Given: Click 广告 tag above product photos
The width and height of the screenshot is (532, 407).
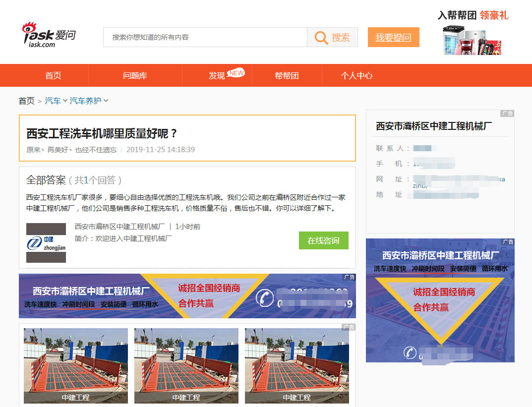Looking at the screenshot, I should coord(349,327).
